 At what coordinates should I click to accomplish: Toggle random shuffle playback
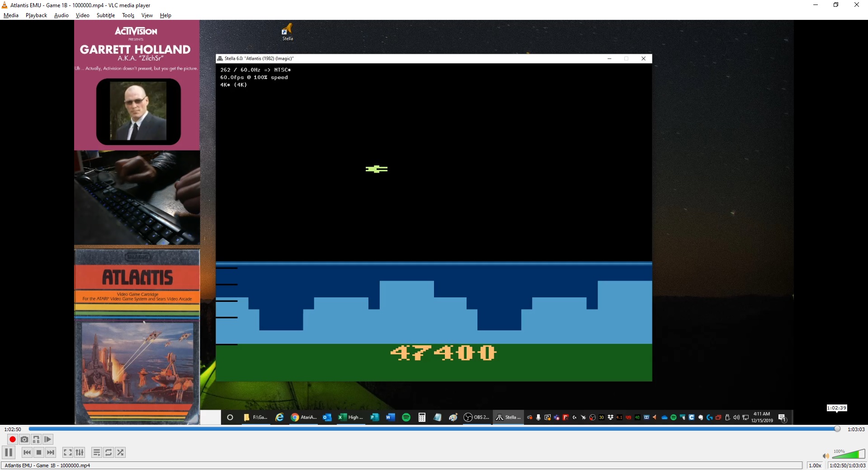point(120,452)
